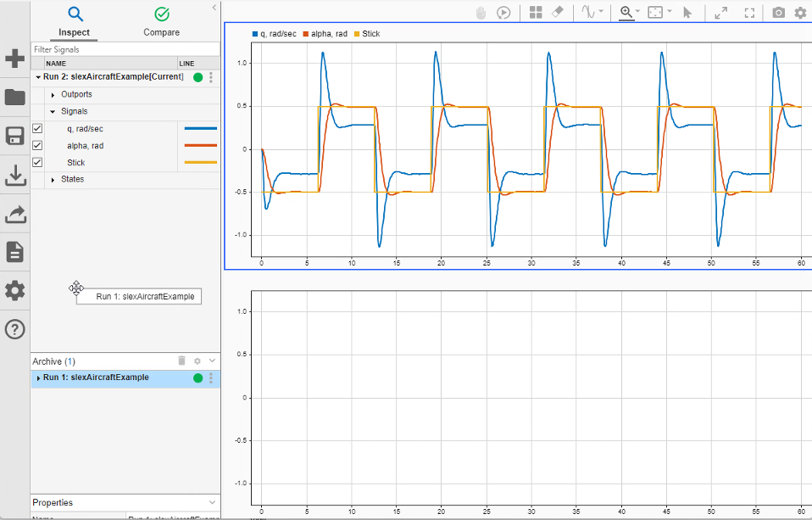
Task: Open the report document icon in the sidebar
Action: tap(15, 252)
